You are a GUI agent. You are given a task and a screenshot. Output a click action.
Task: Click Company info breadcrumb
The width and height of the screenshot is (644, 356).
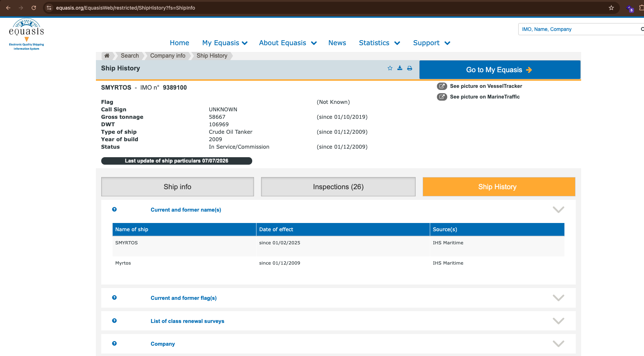(x=168, y=56)
